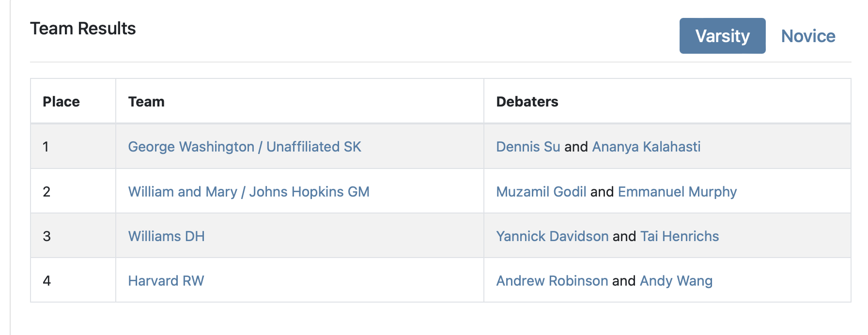
Task: Go to Tai Henrichs's page
Action: [x=680, y=236]
